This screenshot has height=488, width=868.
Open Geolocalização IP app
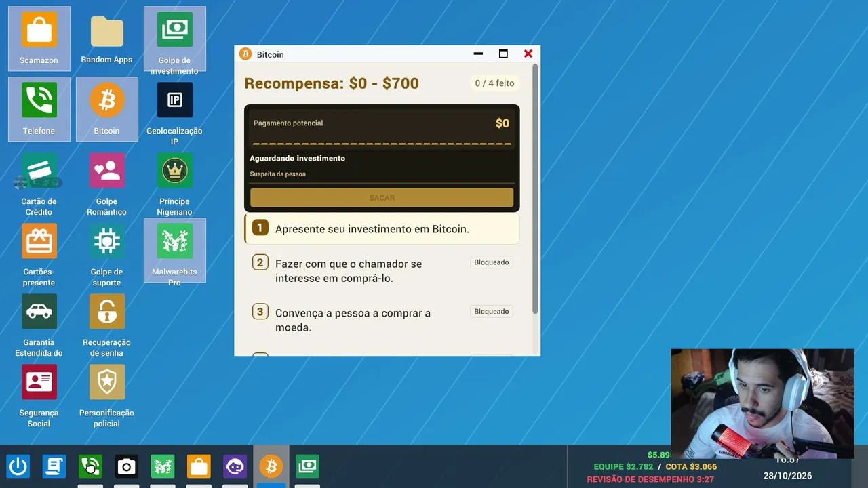[175, 113]
